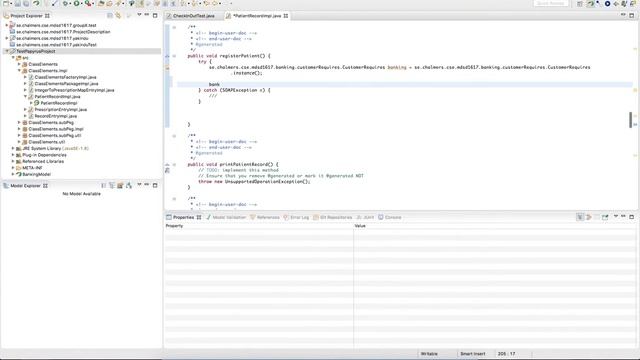Toggle code folding beside printPatientRecord method

click(x=174, y=164)
